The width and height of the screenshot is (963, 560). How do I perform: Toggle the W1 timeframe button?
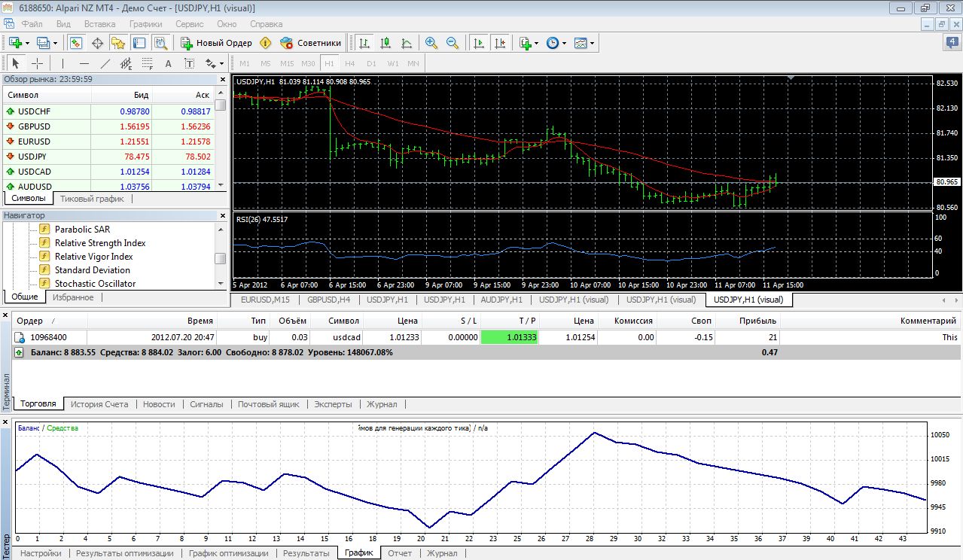(392, 63)
